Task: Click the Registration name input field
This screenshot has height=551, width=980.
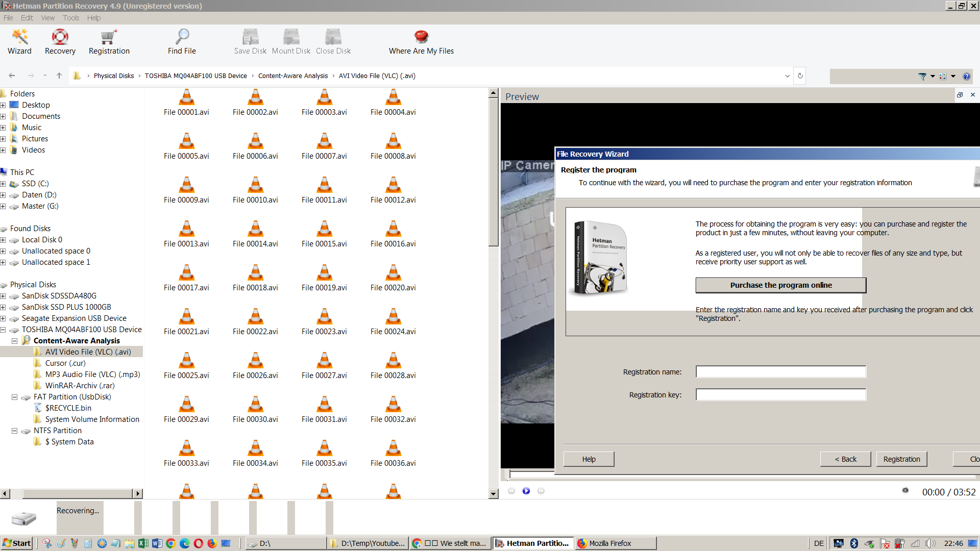Action: 781,372
